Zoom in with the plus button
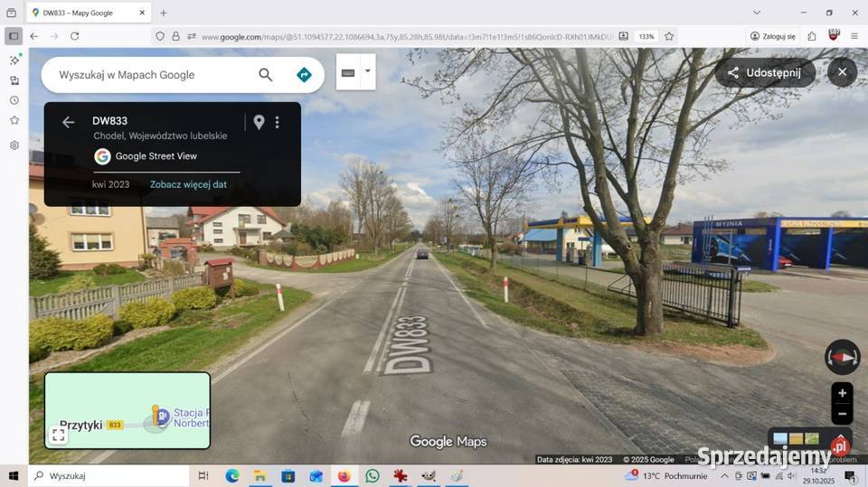The height and width of the screenshot is (487, 868). (x=842, y=393)
